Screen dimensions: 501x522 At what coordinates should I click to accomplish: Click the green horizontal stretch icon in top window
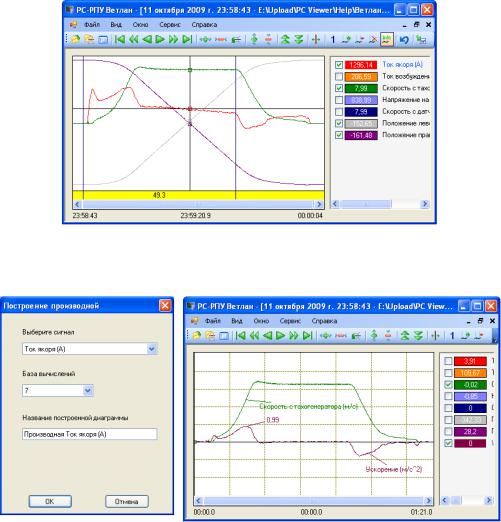point(205,39)
